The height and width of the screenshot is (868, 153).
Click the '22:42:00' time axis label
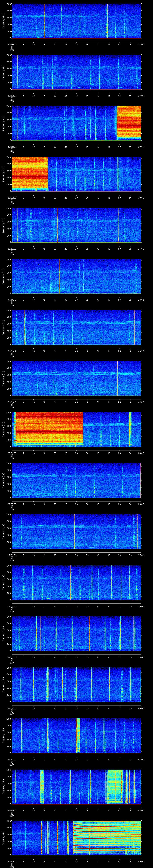click(12, 861)
